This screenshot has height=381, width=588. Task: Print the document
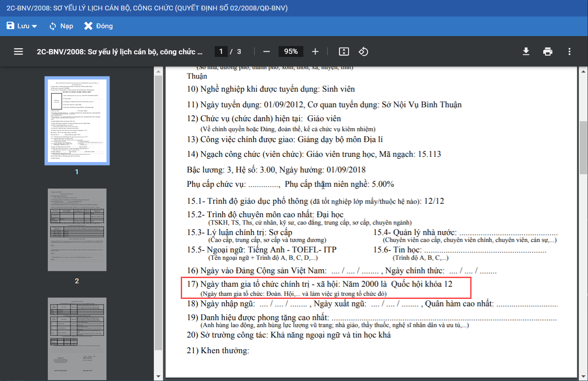[x=548, y=52]
